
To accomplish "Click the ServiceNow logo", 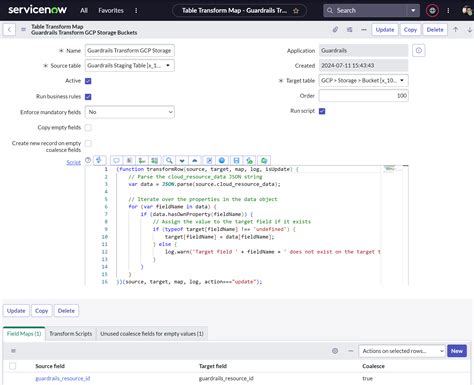I will coord(37,10).
